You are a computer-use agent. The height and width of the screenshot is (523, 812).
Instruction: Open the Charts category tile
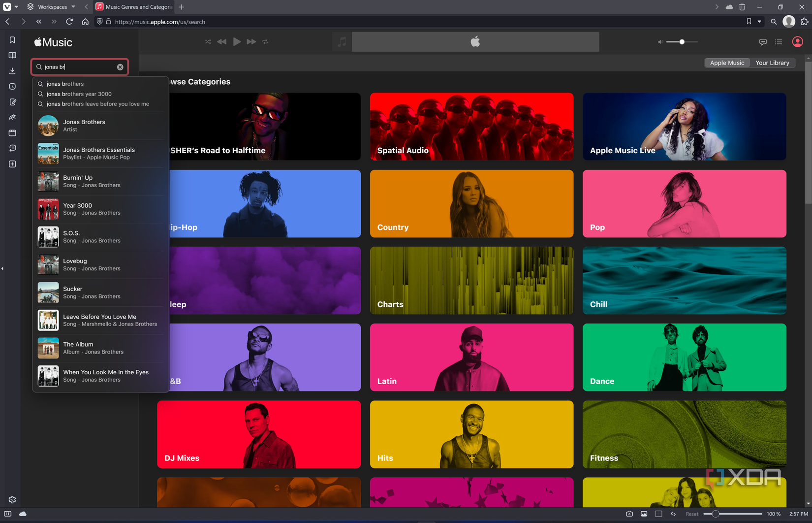tap(471, 280)
